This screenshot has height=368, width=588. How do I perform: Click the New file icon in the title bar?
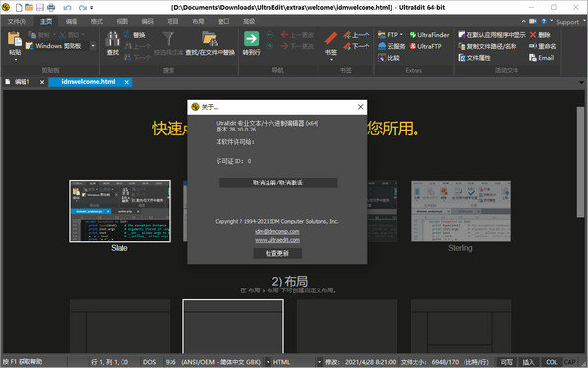[x=19, y=7]
